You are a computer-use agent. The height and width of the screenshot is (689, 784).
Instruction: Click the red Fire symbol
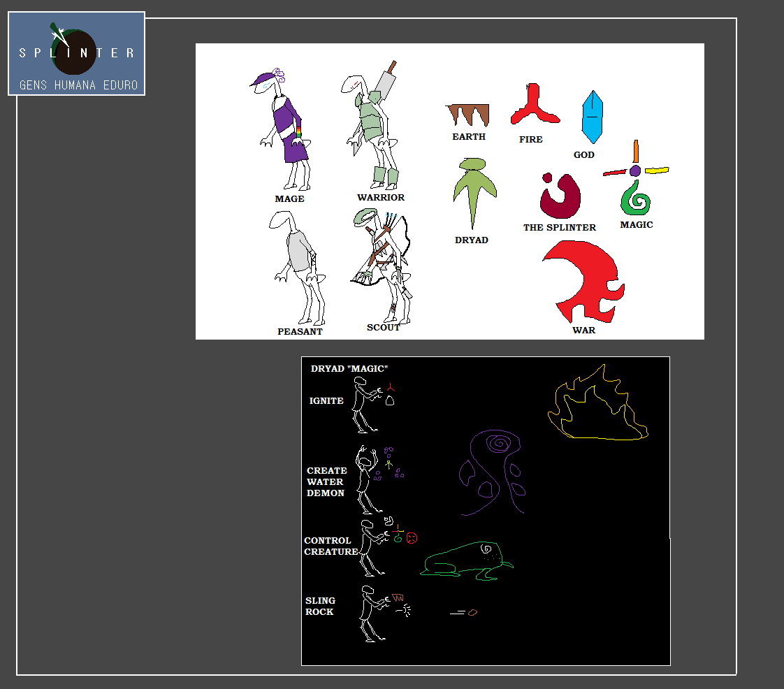(x=533, y=106)
